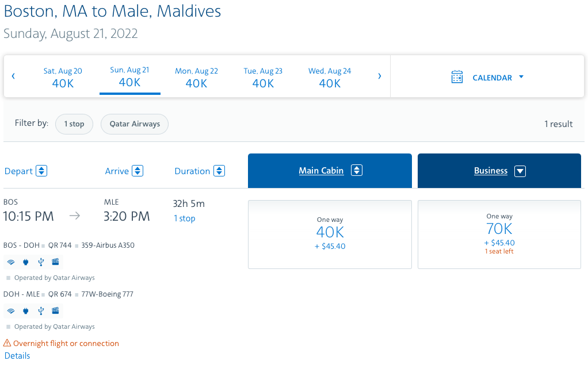The width and height of the screenshot is (588, 365).
Task: Open the CALENDAR dropdown arrow
Action: (521, 77)
